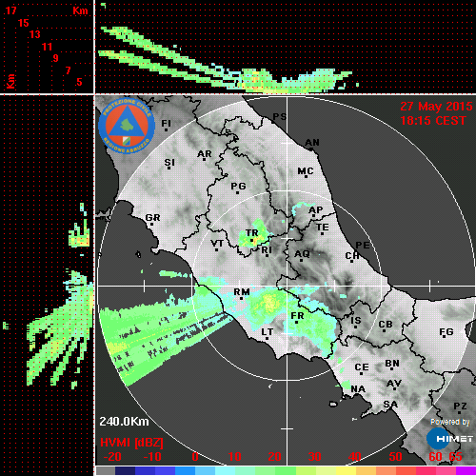The image size is (476, 476).
Task: Click the '9' altitude label in corner panel
Action: pos(56,58)
